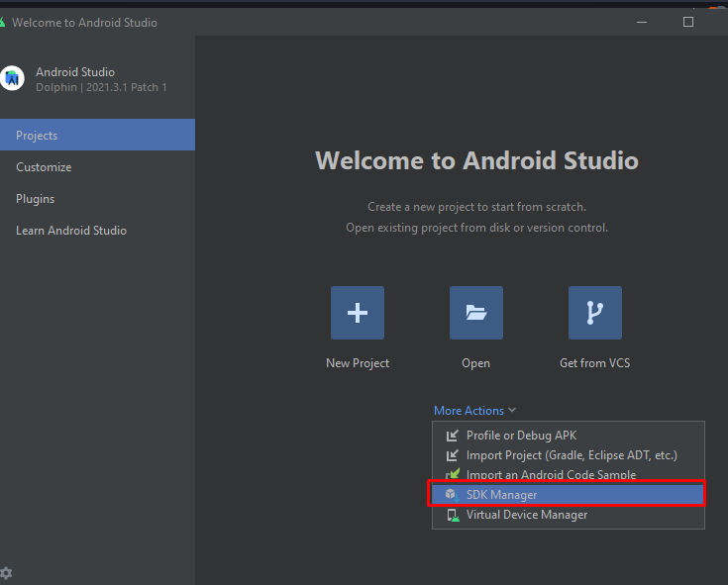Click the New Project label
This screenshot has height=585, width=728.
358,363
